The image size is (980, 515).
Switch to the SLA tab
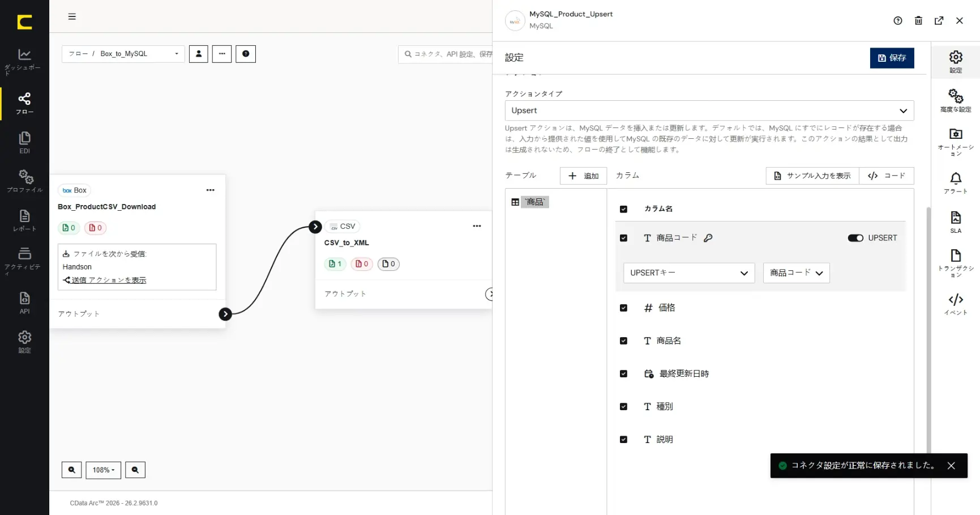956,222
